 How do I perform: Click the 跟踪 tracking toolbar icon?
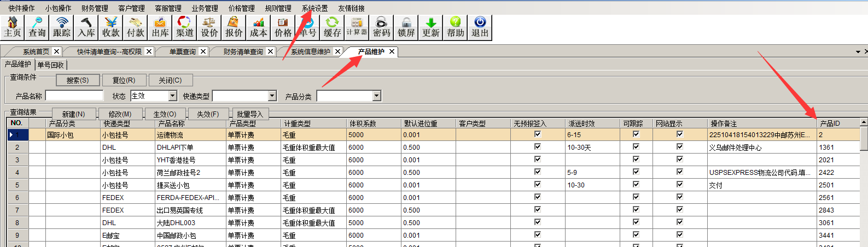click(62, 27)
